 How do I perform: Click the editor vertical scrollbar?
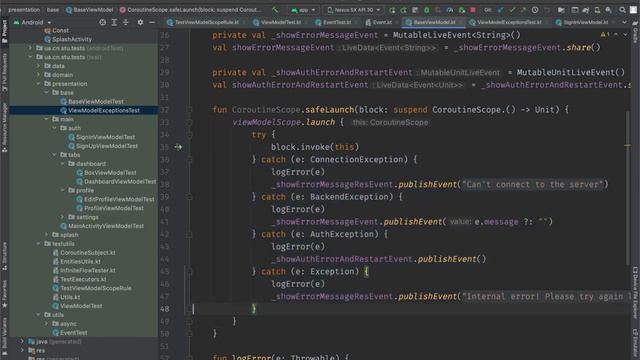tap(627, 188)
